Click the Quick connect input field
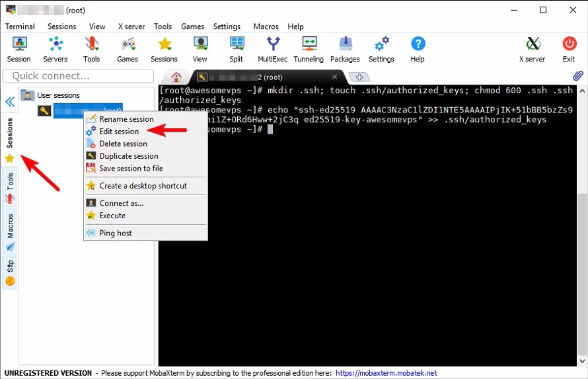This screenshot has height=379, width=588. pyautogui.click(x=79, y=76)
